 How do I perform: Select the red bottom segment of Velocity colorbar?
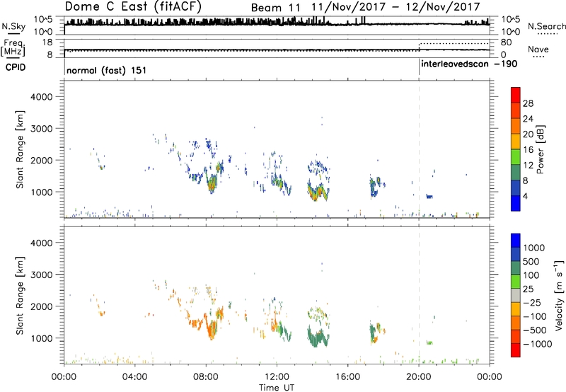point(516,350)
